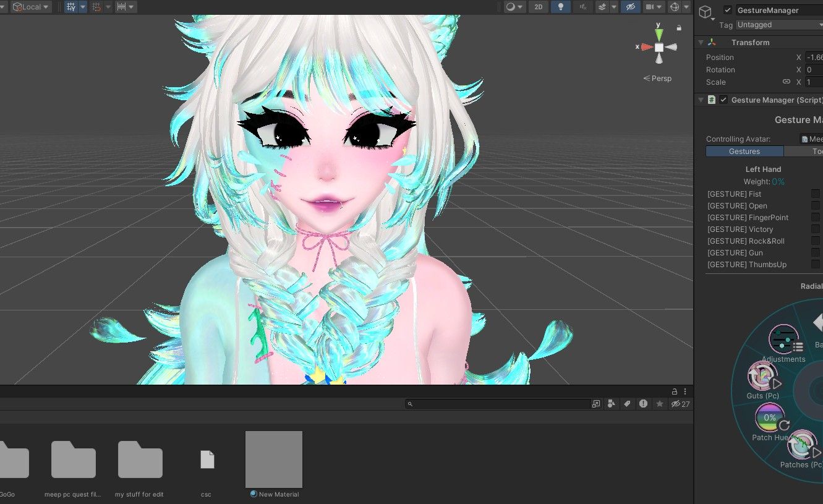Open Project panel three-dot menu

click(685, 391)
